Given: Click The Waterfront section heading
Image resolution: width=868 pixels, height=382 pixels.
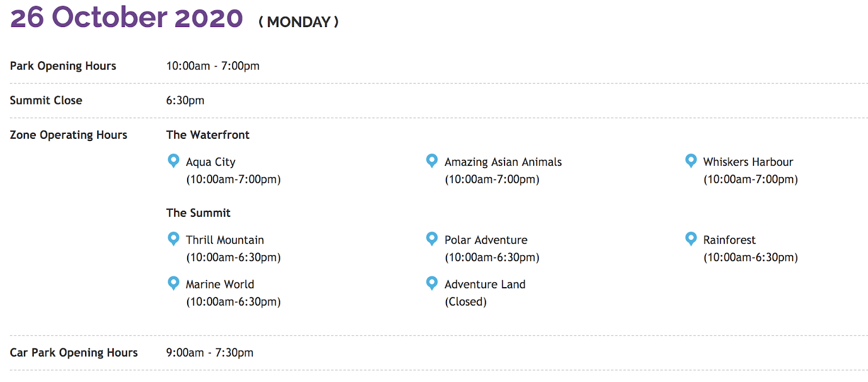Looking at the screenshot, I should pyautogui.click(x=208, y=135).
